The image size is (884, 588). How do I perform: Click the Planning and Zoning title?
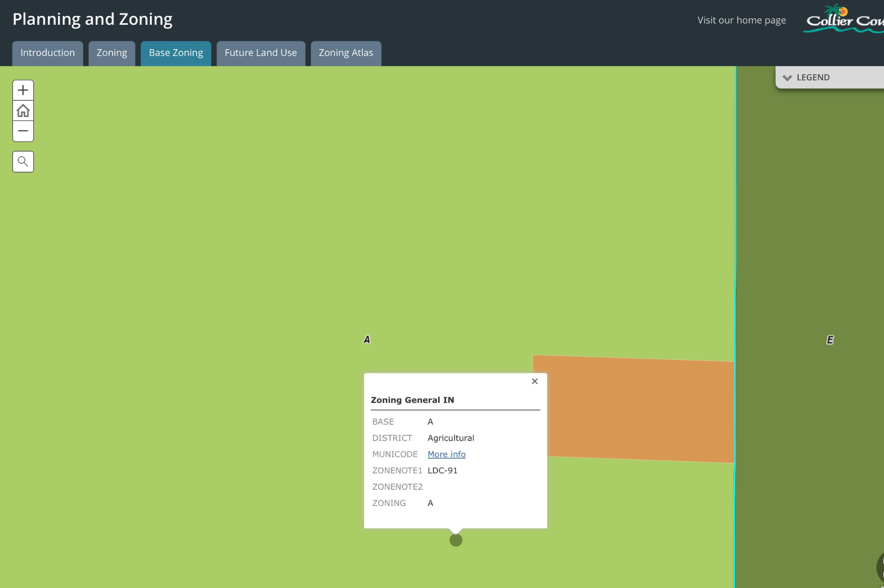click(x=93, y=19)
